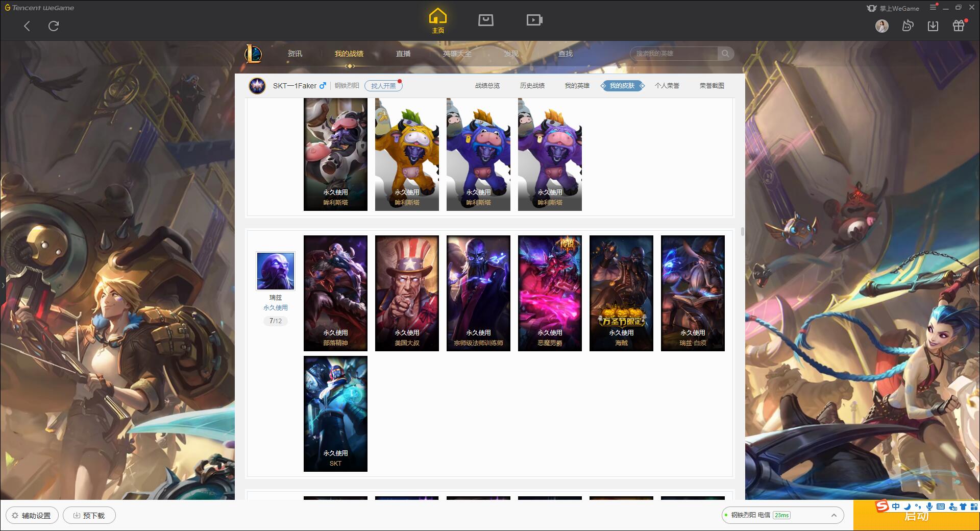This screenshot has width=980, height=531.
Task: Click the League of Legends logo
Action: coord(253,54)
